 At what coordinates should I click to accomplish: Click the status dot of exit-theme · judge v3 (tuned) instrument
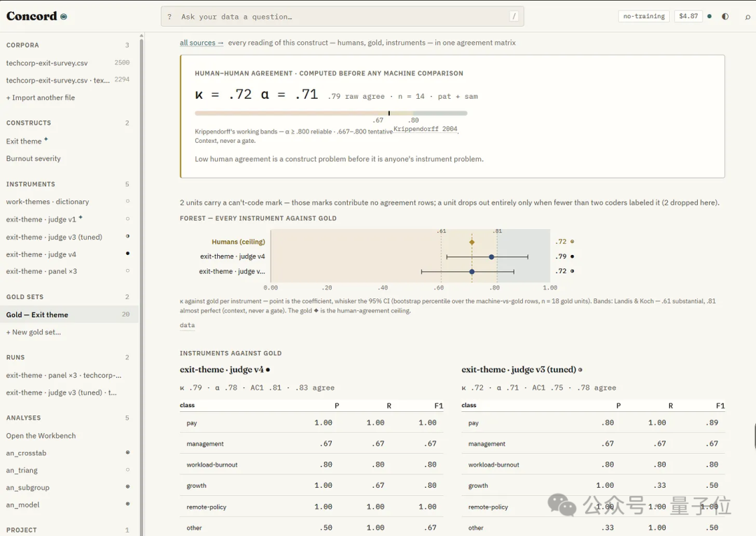[128, 236]
